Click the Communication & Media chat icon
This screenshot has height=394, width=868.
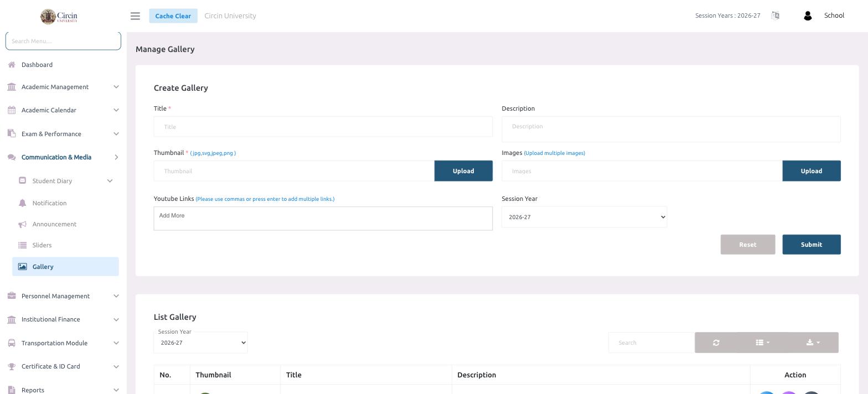click(12, 157)
